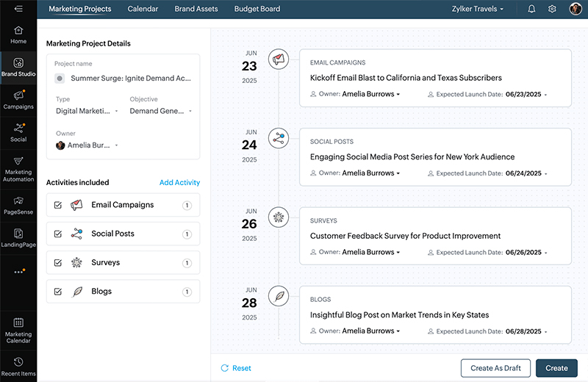Open PageSense in the sidebar

point(18,204)
